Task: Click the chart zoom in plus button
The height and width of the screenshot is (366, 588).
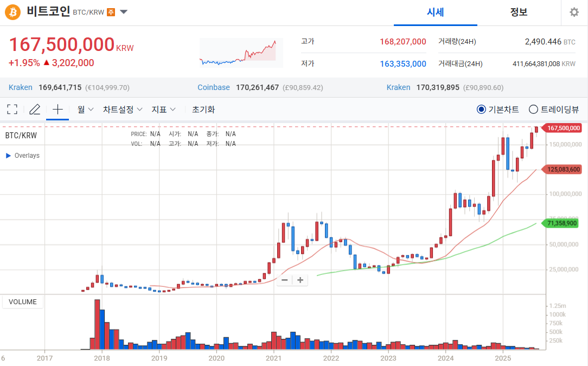Action: (299, 280)
